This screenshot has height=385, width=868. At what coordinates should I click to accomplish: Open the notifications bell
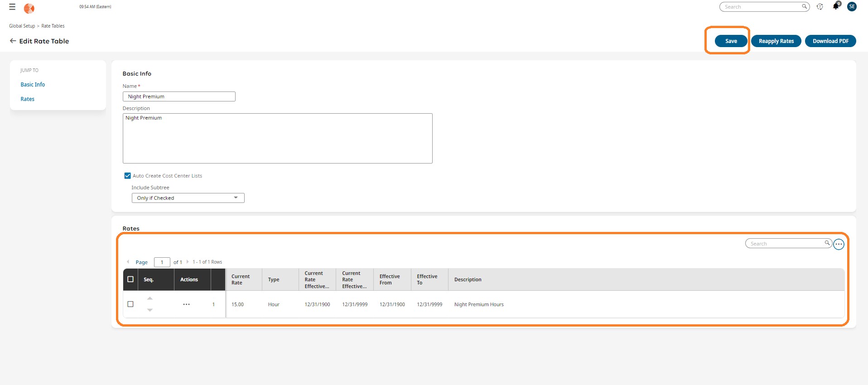(x=835, y=7)
